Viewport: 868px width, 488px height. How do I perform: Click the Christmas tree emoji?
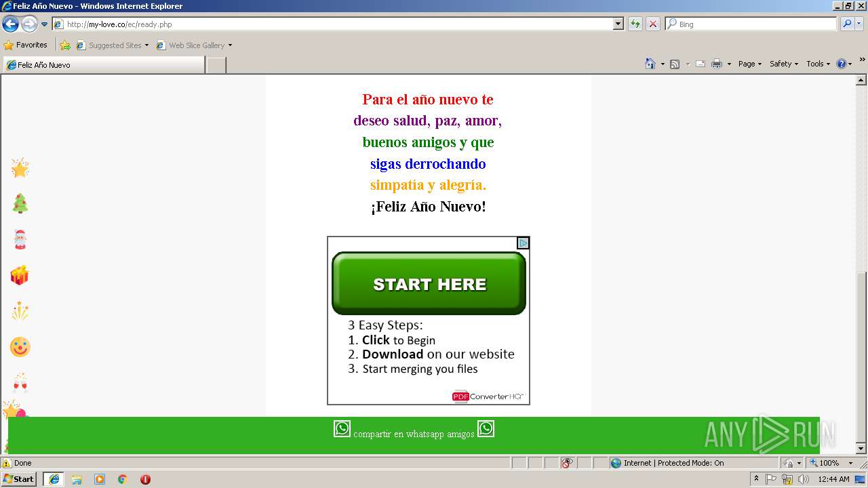coord(20,203)
